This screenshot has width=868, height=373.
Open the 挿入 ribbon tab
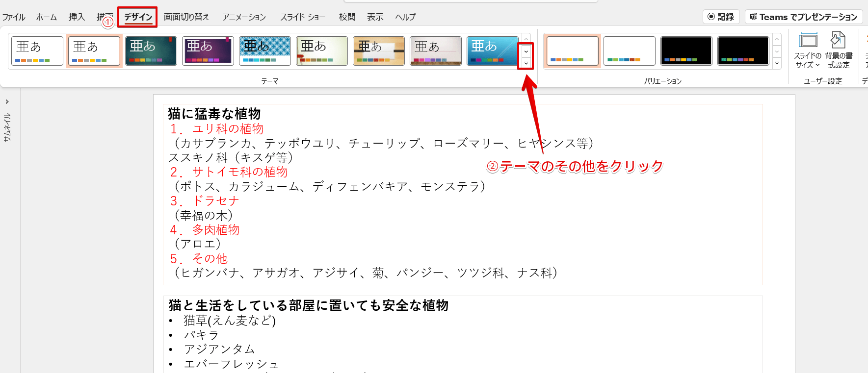point(77,17)
